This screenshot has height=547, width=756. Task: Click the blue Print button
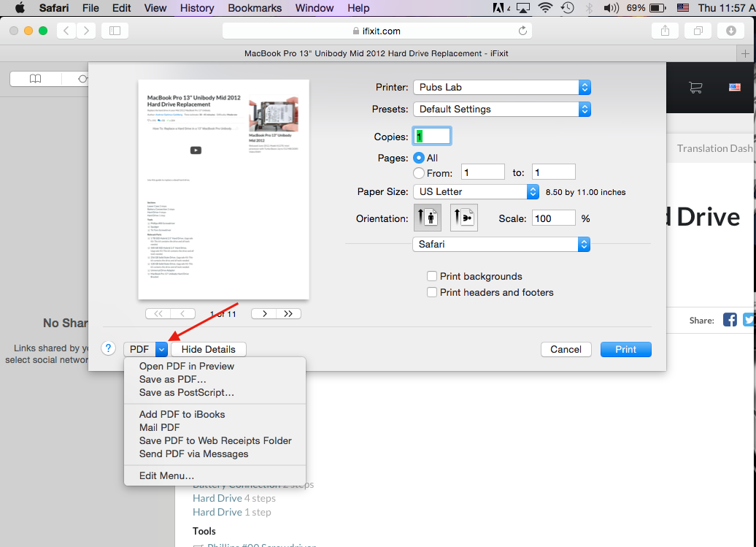pos(626,349)
